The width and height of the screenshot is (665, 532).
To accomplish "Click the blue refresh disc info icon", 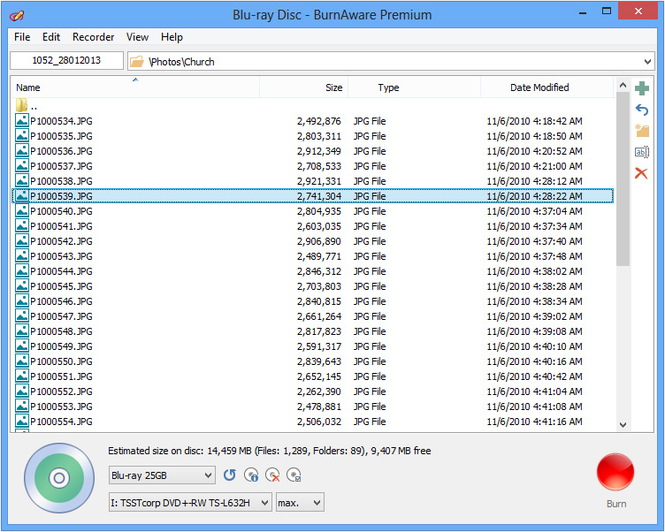I will [229, 475].
